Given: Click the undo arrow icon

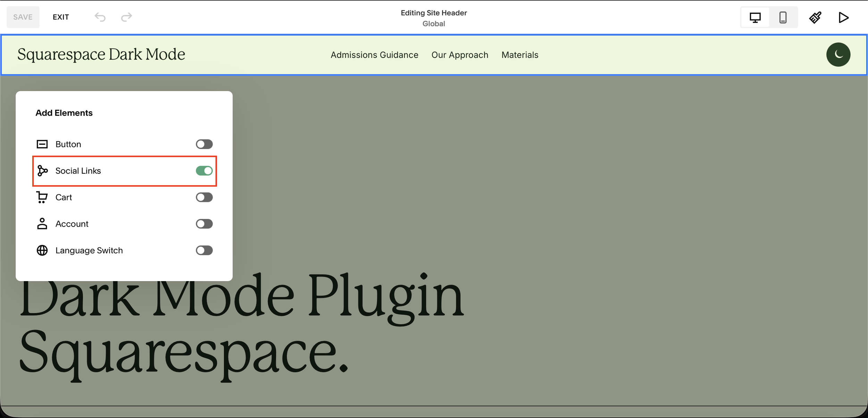Looking at the screenshot, I should click(100, 17).
